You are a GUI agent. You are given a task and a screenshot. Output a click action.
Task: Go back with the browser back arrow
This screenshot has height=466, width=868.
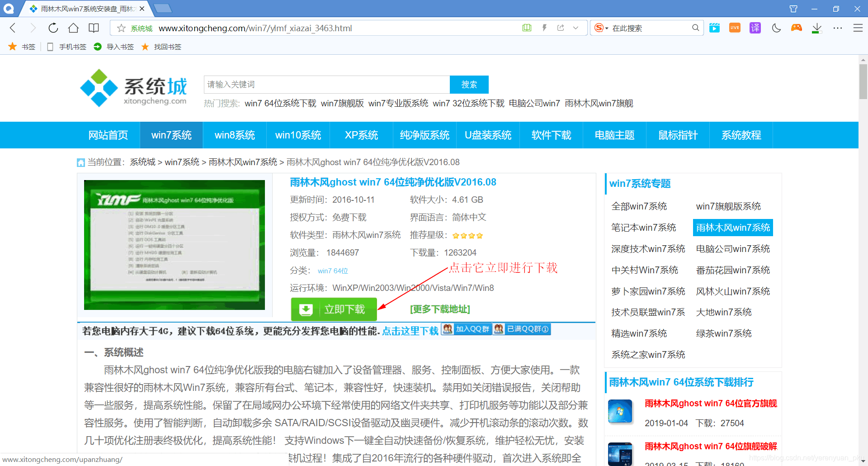tap(13, 28)
